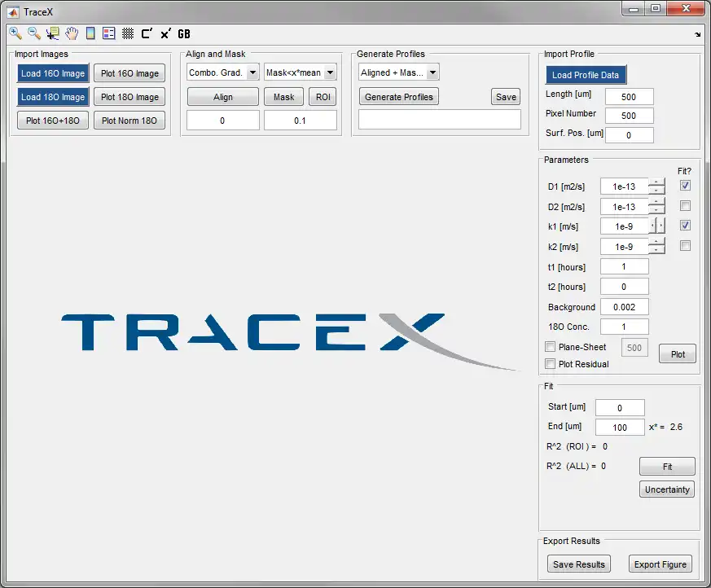Image resolution: width=711 pixels, height=588 pixels.
Task: Click the Fit Start [um] field
Action: tap(620, 407)
